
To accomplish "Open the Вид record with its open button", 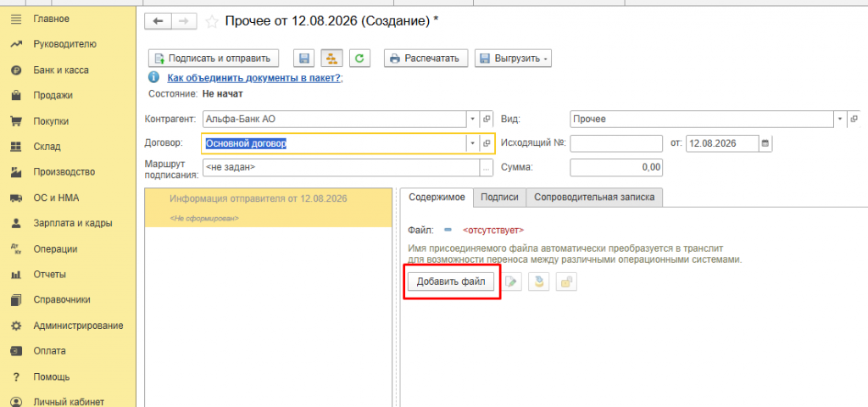I will click(854, 119).
